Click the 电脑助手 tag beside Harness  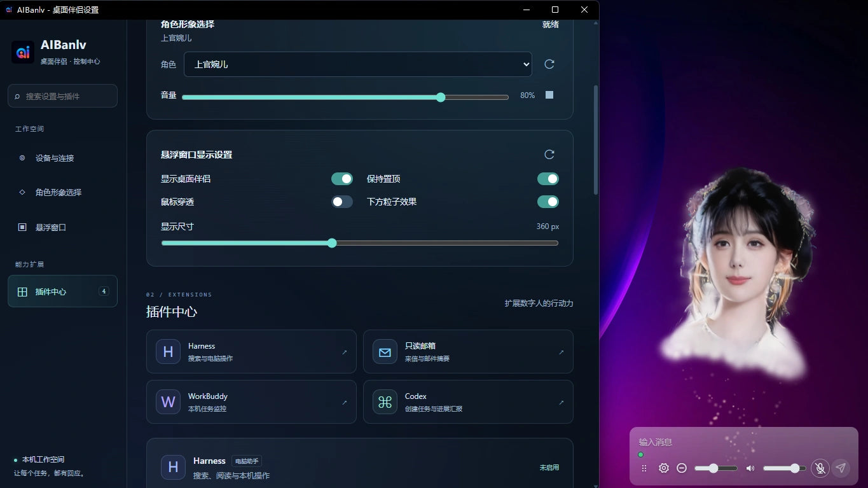coord(247,461)
